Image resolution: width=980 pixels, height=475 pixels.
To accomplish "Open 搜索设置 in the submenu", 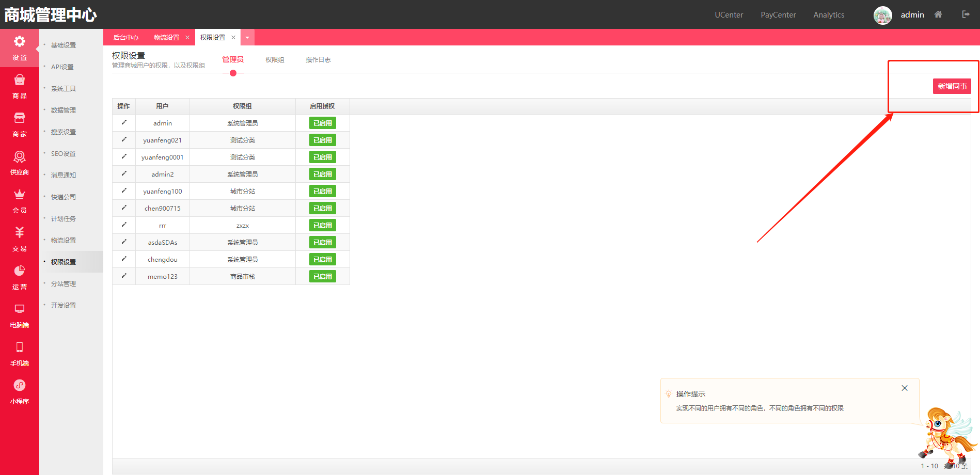I will tap(64, 132).
